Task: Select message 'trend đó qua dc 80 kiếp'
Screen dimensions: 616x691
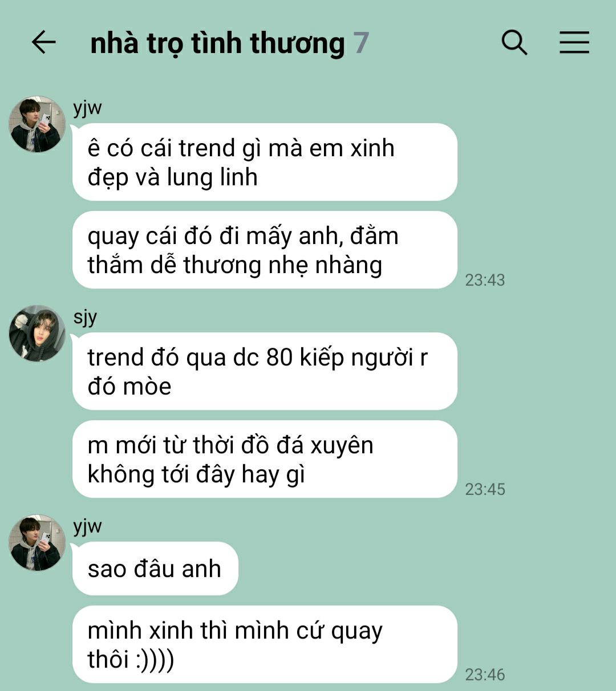Action: point(265,371)
